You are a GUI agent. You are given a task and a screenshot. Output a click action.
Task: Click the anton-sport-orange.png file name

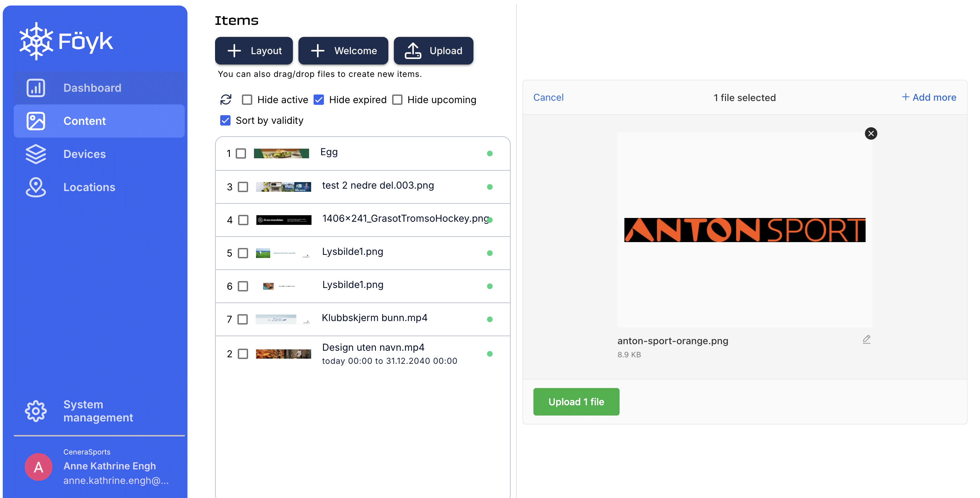[x=673, y=341]
